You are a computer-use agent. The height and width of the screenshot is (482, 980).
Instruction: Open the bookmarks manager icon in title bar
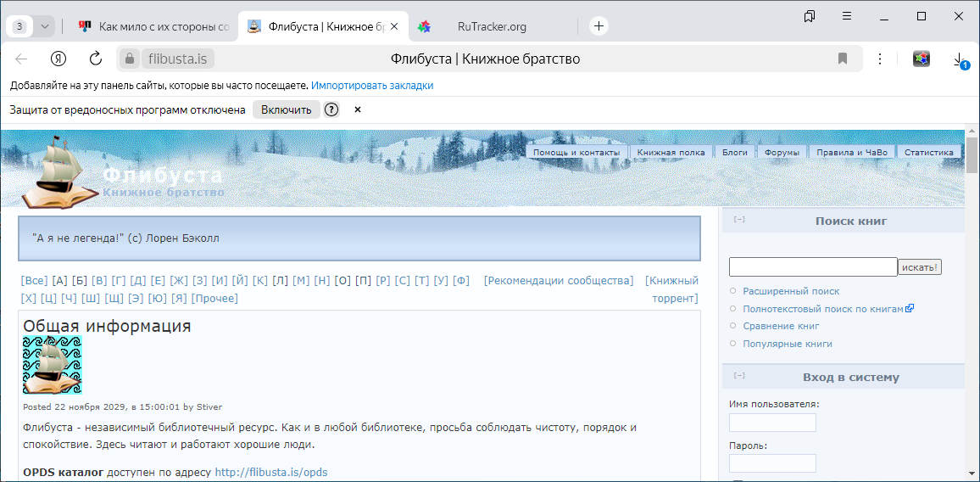pos(810,16)
